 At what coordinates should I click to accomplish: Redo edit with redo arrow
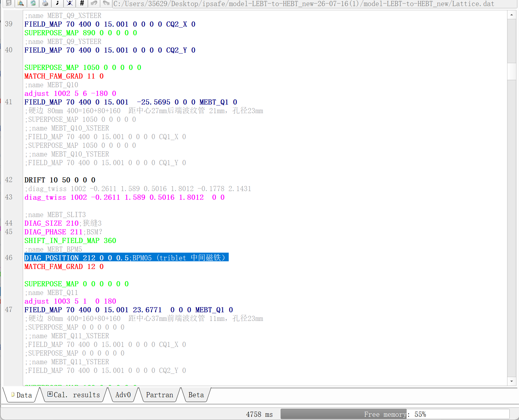point(106,3)
